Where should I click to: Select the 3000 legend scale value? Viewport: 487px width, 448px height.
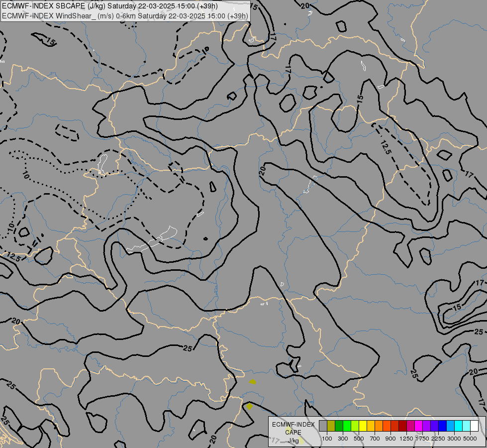pos(454,439)
